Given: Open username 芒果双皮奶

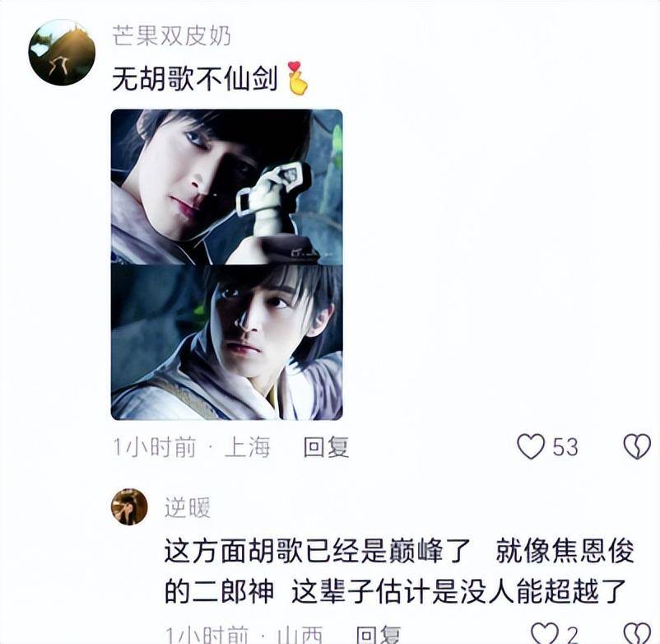Looking at the screenshot, I should tap(172, 35).
